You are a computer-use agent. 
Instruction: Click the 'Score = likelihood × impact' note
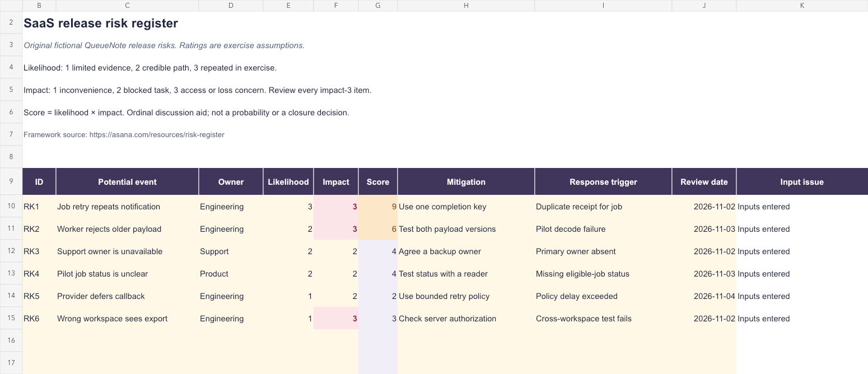coord(186,113)
